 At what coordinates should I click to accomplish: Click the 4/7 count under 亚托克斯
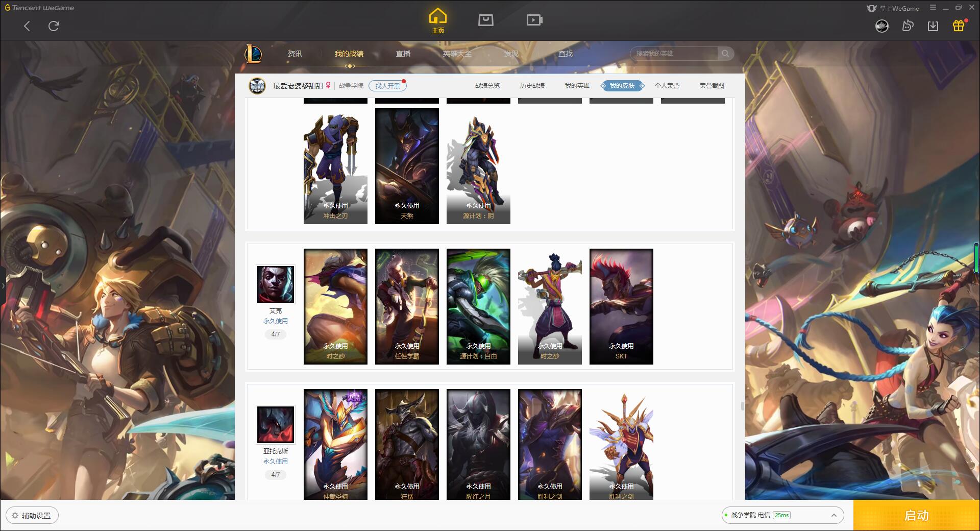(x=276, y=475)
